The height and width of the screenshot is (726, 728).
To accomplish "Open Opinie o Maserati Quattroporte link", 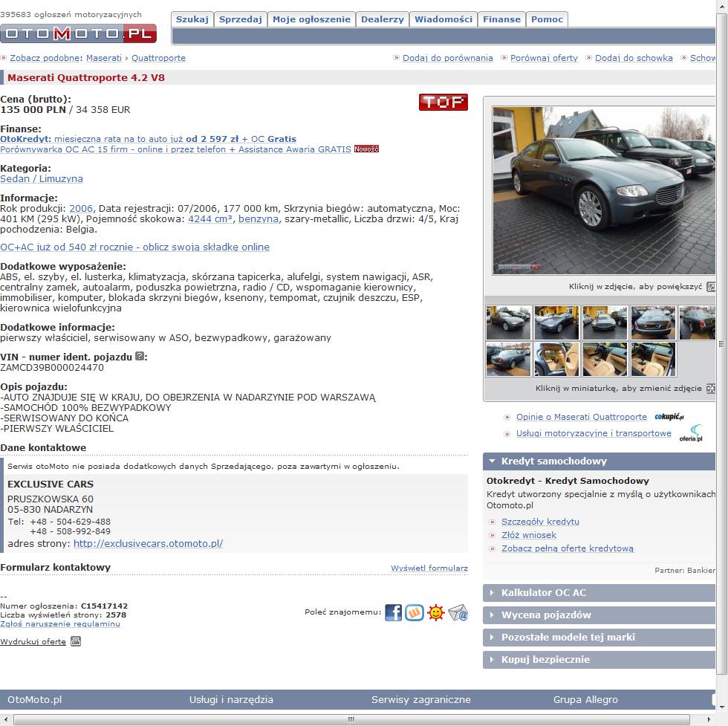I will 581,417.
